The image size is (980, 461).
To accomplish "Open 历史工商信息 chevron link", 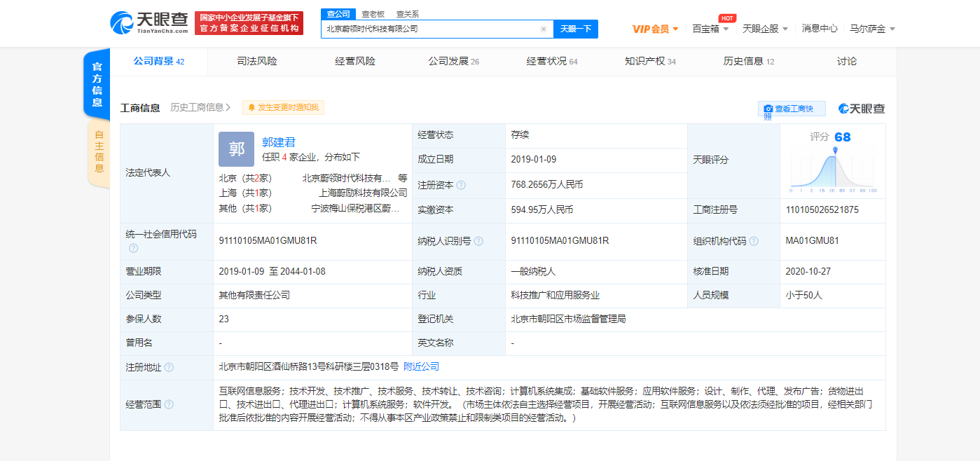I will coord(200,107).
